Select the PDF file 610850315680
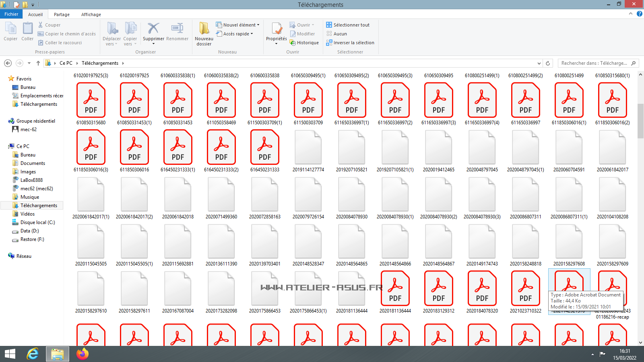The height and width of the screenshot is (362, 644). pyautogui.click(x=91, y=101)
